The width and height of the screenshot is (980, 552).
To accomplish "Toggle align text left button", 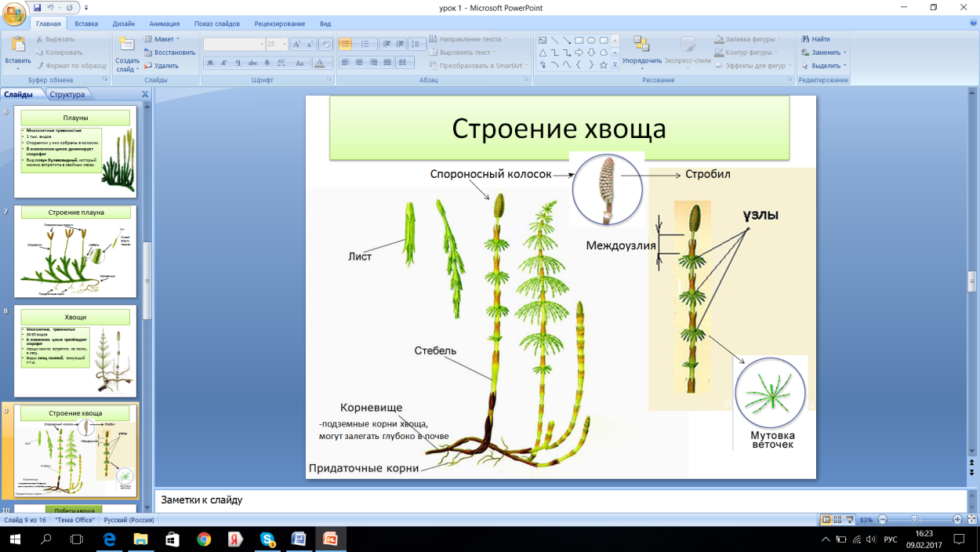I will tap(345, 63).
